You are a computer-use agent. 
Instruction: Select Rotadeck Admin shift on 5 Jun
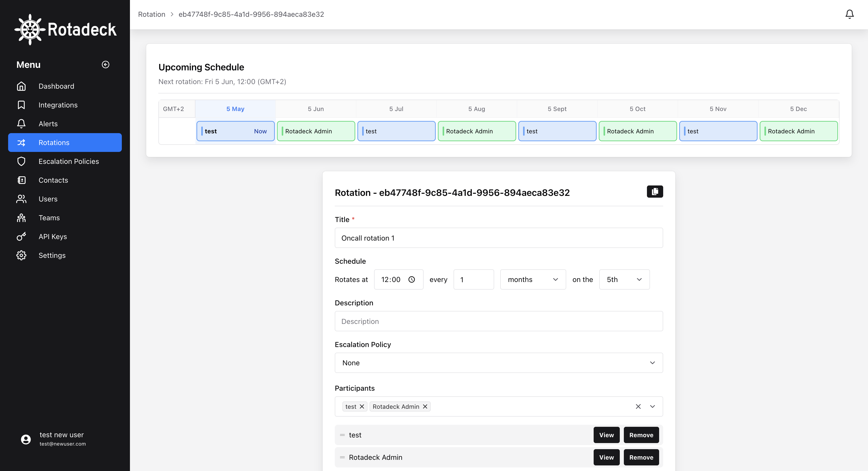tap(316, 131)
